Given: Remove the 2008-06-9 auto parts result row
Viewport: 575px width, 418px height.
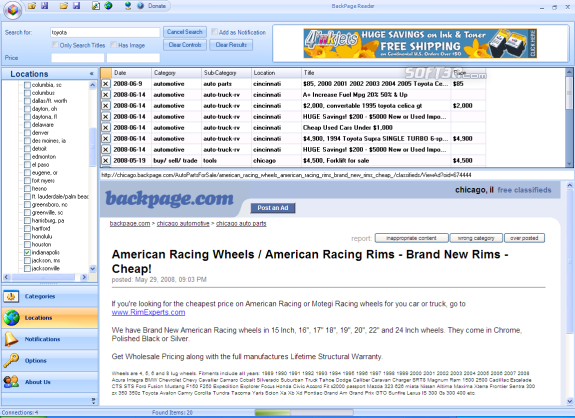Looking at the screenshot, I should point(106,84).
